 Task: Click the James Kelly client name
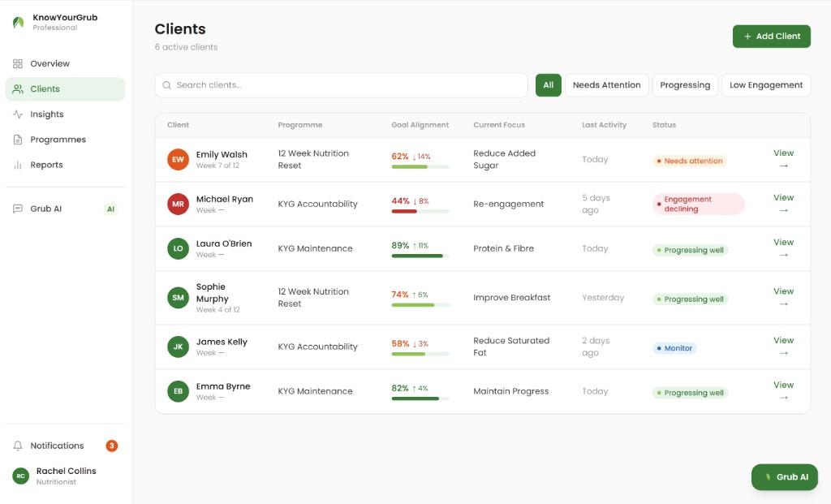[222, 342]
